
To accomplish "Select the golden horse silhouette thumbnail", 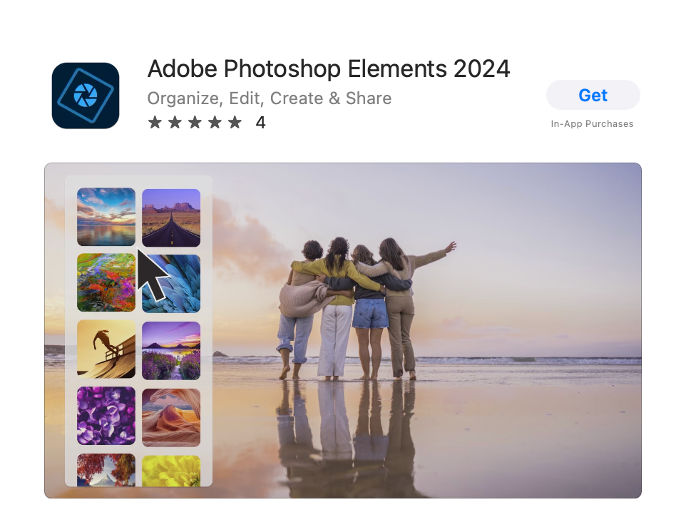I will 106,349.
